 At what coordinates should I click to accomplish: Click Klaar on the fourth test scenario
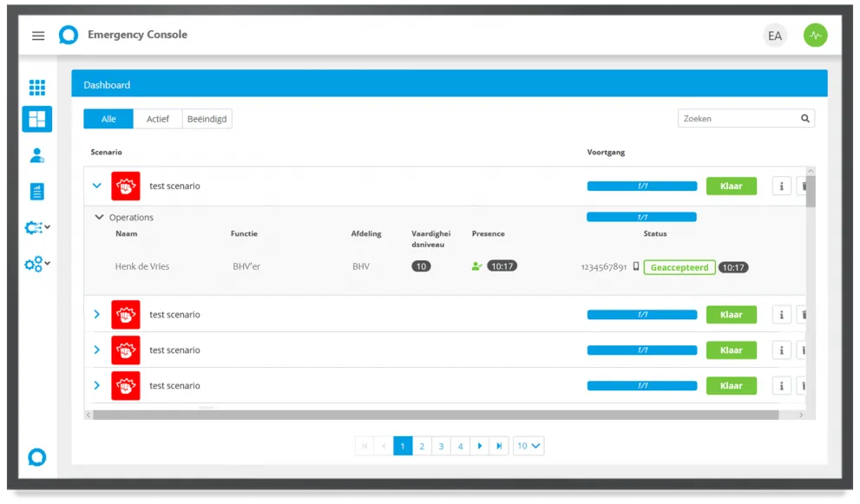pos(731,386)
